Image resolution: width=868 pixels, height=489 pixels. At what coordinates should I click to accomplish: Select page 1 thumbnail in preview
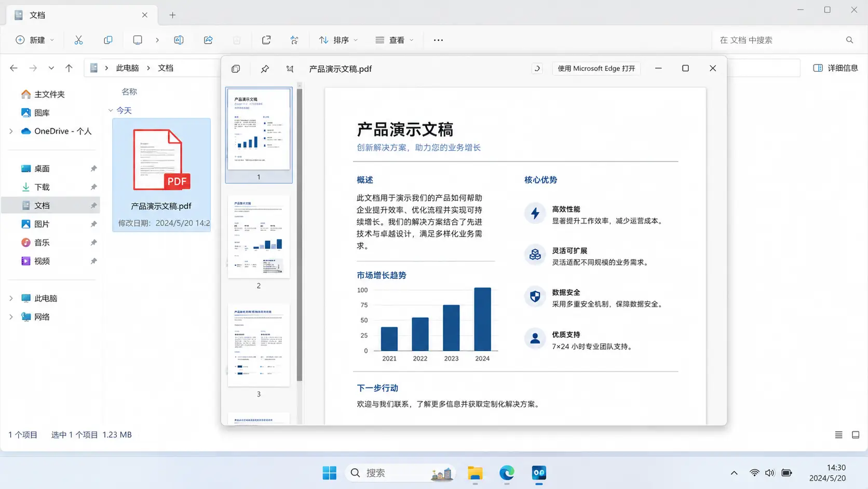[259, 135]
